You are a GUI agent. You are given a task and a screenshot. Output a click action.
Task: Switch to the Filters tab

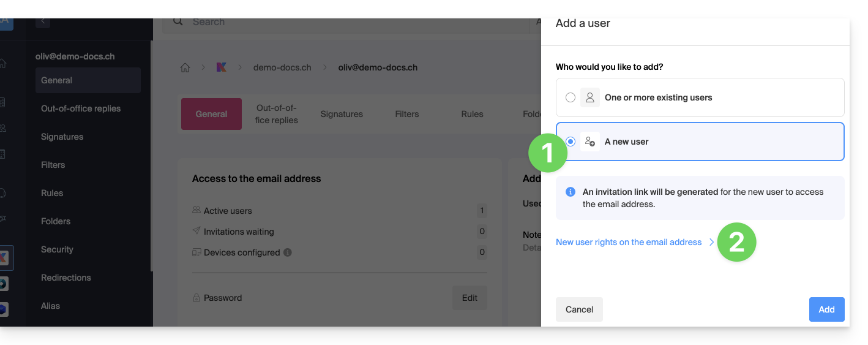coord(407,114)
